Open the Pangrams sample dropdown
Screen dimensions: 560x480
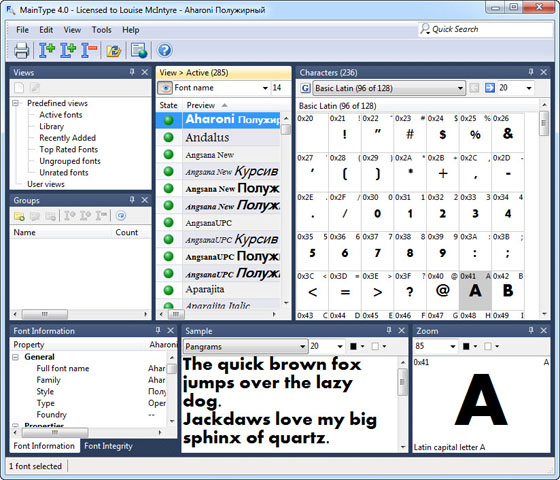click(x=302, y=346)
